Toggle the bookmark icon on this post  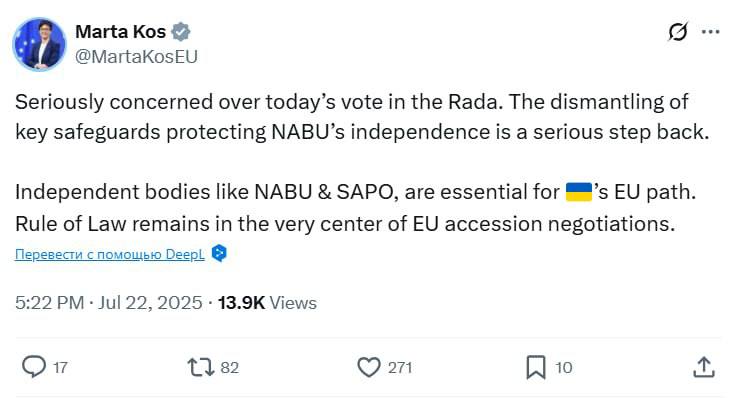click(x=536, y=367)
